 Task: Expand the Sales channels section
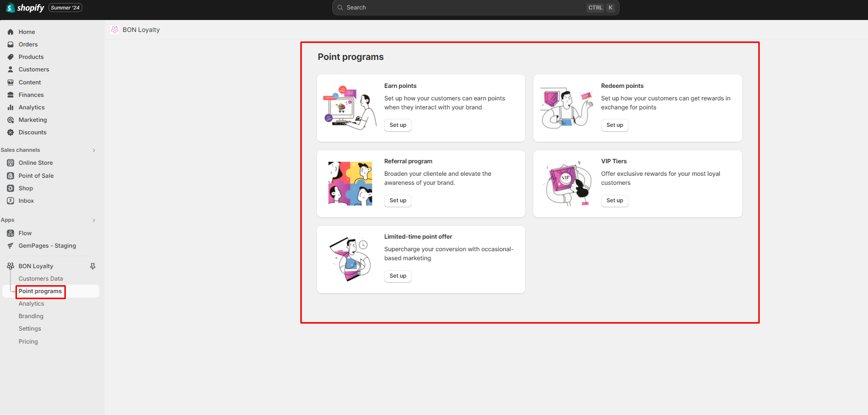94,150
